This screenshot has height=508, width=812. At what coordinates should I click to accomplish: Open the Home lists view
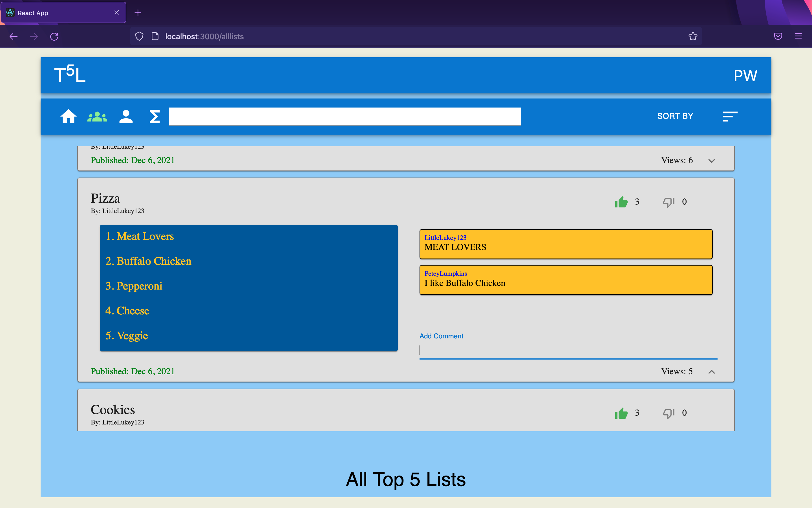tap(69, 117)
